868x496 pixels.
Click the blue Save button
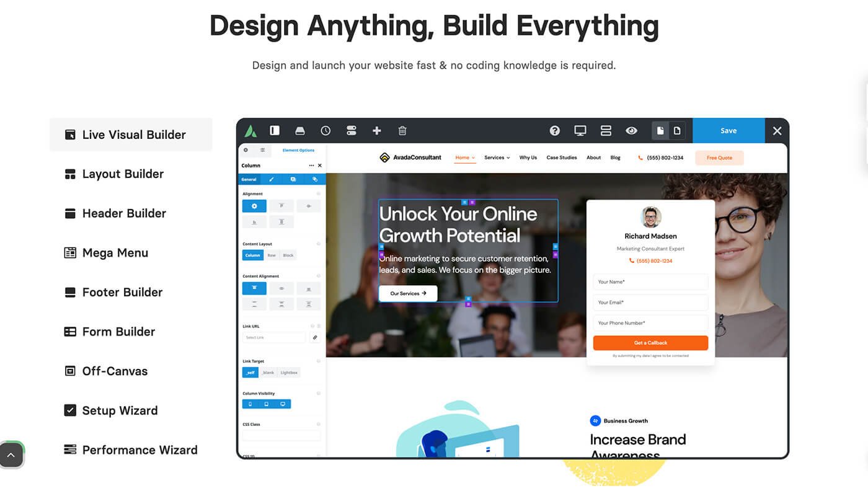tap(728, 131)
